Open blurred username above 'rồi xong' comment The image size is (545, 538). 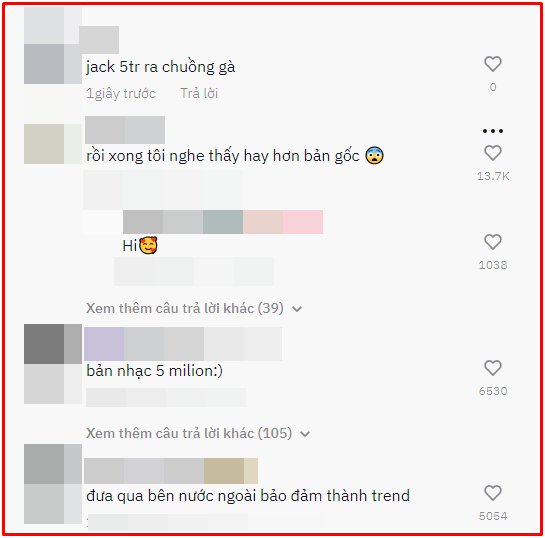coord(125,130)
